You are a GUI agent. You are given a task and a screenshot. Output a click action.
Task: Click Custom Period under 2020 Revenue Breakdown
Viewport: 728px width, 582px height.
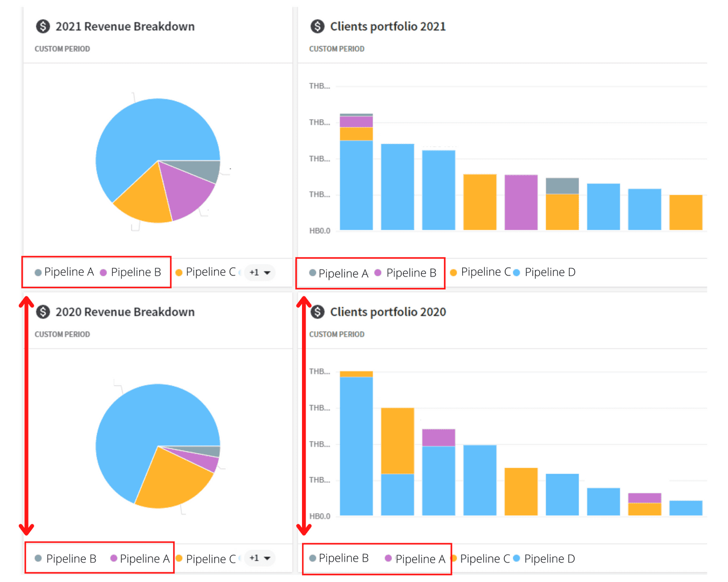(x=62, y=335)
